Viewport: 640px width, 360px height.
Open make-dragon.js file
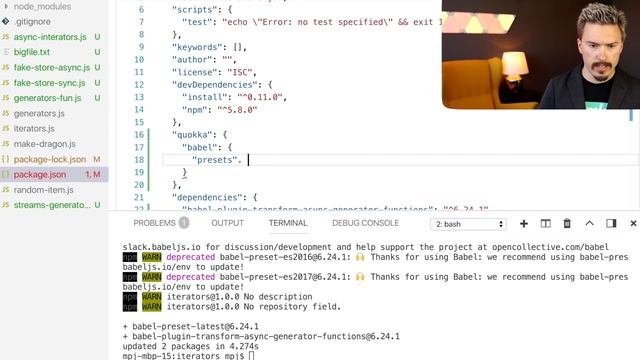point(44,144)
